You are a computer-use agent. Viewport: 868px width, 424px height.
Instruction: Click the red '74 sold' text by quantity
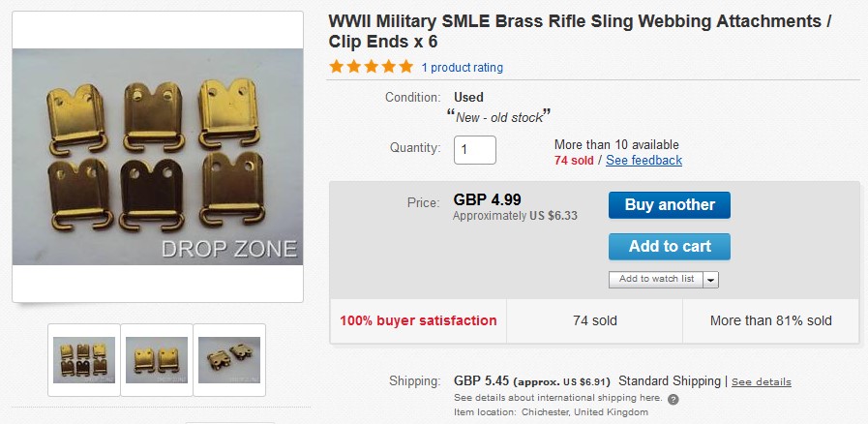coord(574,160)
